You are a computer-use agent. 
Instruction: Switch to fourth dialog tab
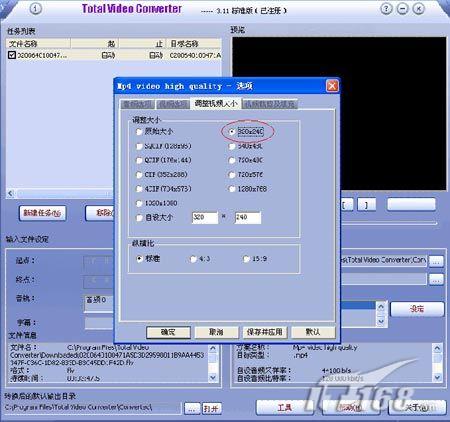click(x=270, y=104)
